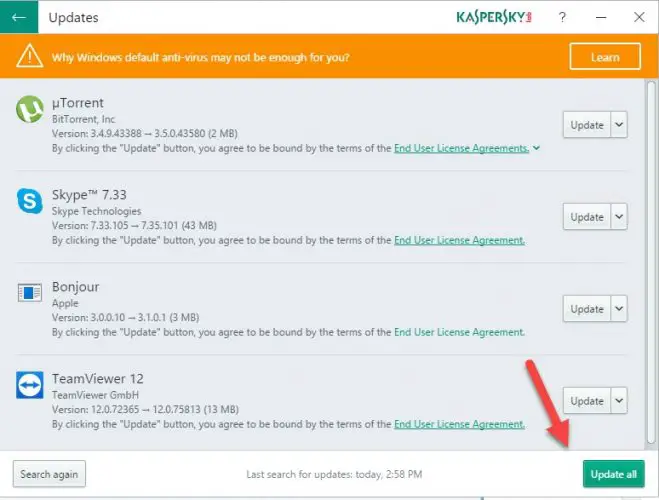This screenshot has width=659, height=500.
Task: Open dropdown arrow beside Bonjour Update button
Action: pos(619,309)
